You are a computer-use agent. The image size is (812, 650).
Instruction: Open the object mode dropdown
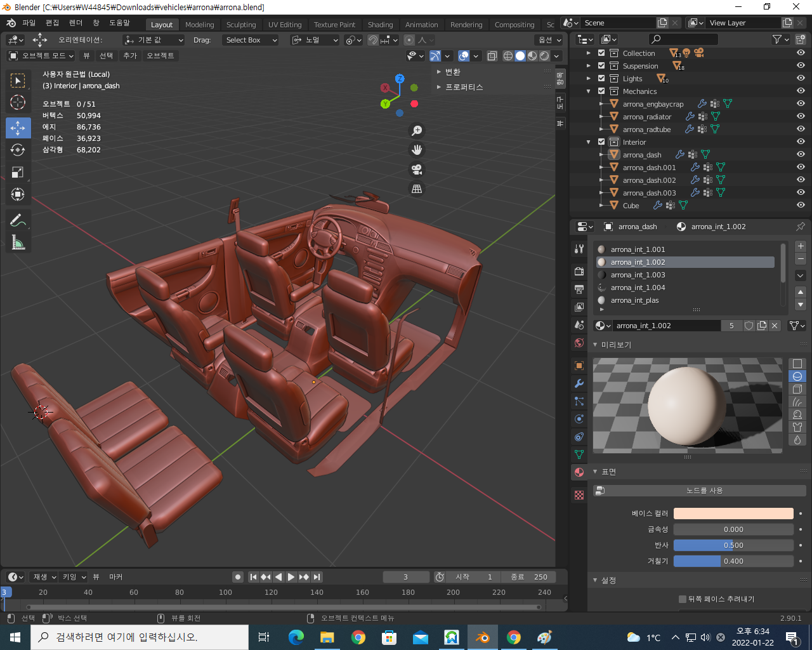click(40, 56)
